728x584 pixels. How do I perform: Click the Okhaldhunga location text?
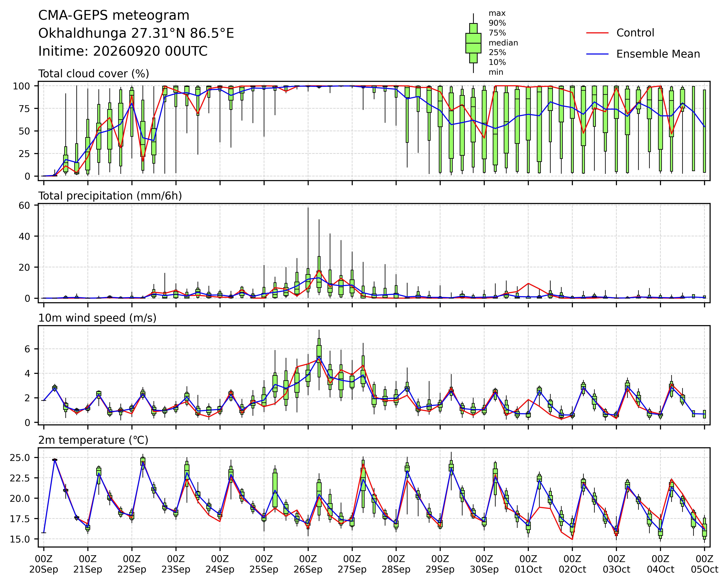point(136,33)
